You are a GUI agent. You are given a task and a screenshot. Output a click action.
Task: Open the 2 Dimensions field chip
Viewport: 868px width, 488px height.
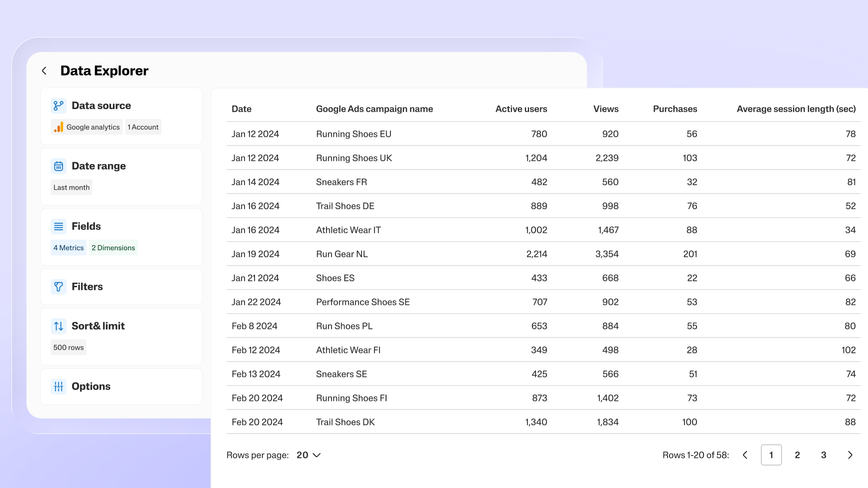click(x=113, y=248)
